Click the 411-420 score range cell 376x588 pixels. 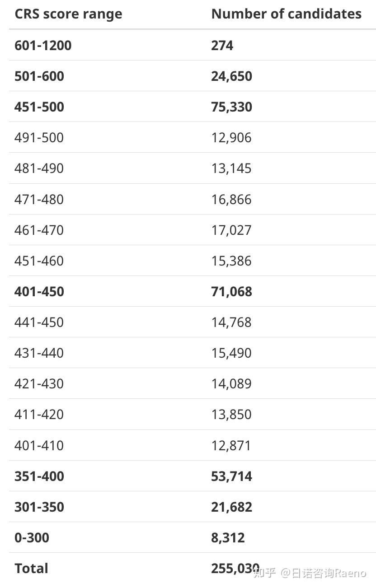39,414
